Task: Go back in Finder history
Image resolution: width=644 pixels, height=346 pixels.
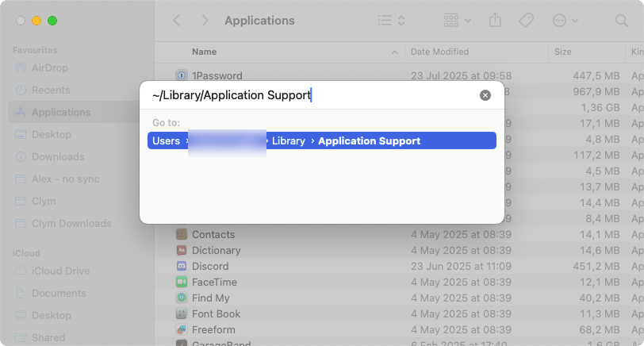Action: pyautogui.click(x=177, y=21)
